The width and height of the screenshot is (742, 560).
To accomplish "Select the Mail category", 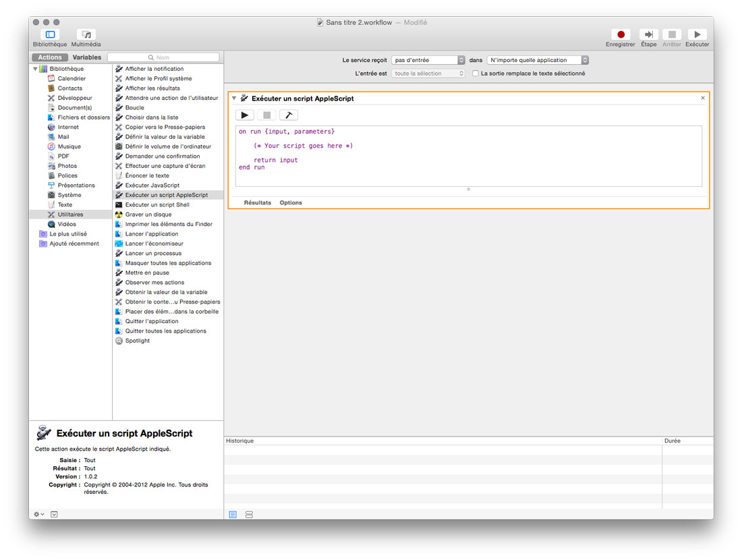I will point(63,137).
